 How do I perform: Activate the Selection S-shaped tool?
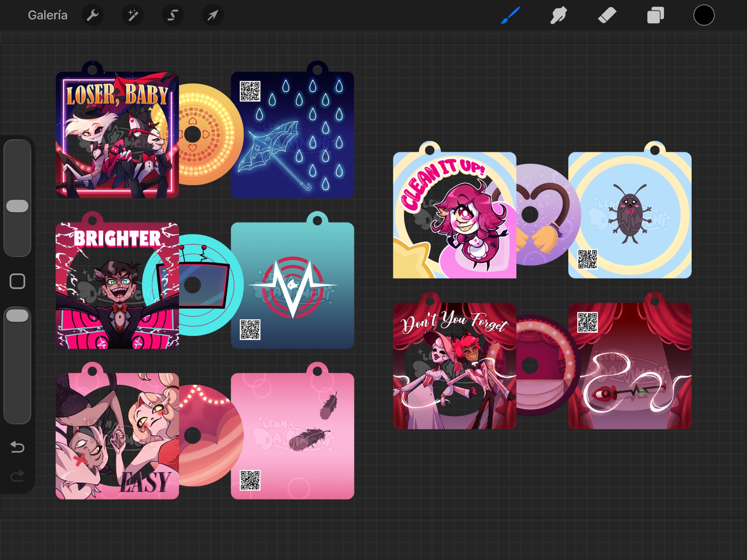click(x=173, y=15)
